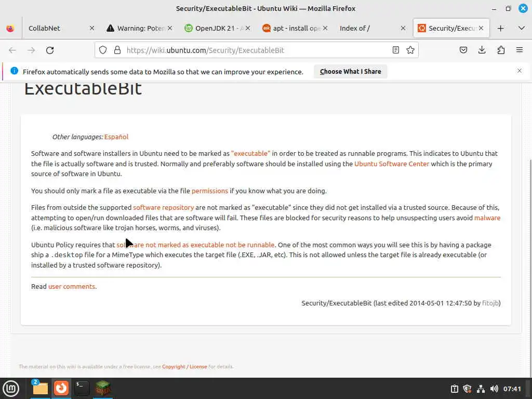Open Minecraft block icon in taskbar
Viewport: 532px width, 399px height.
(103, 388)
